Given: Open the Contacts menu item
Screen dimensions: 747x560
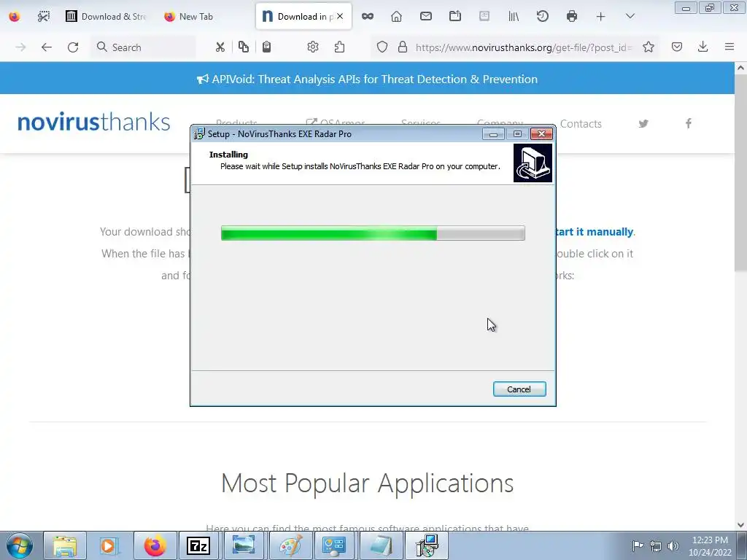Looking at the screenshot, I should click(581, 124).
